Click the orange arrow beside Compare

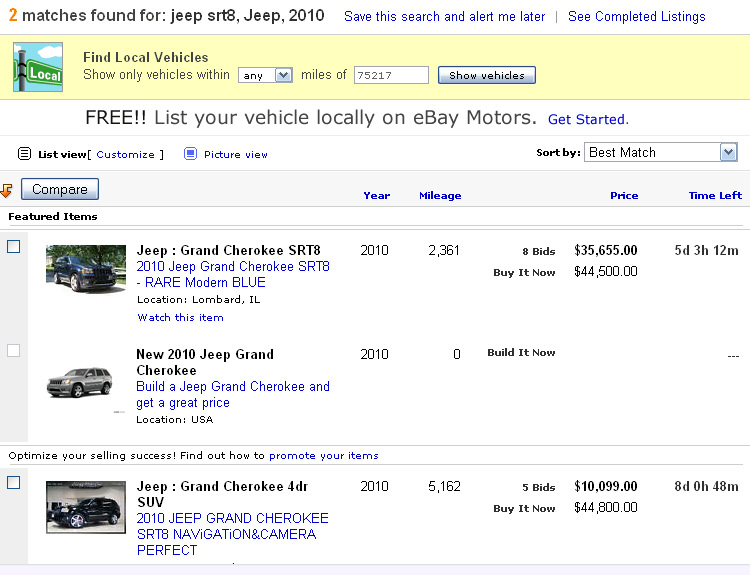click(7, 189)
